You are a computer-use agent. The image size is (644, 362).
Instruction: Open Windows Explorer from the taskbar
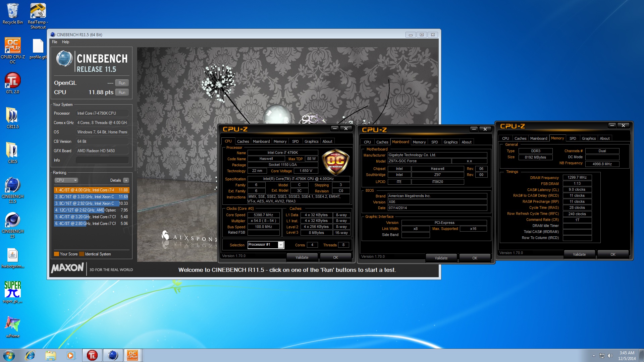point(50,355)
